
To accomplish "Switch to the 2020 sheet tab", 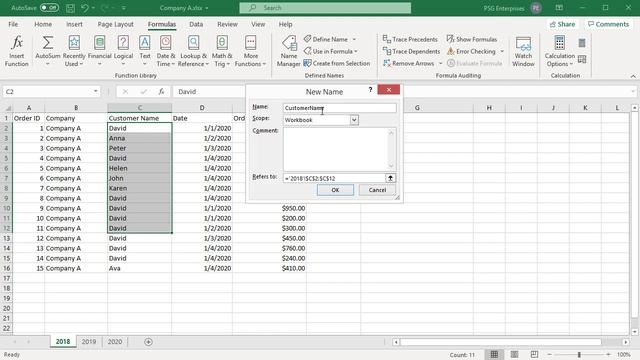I will click(115, 342).
